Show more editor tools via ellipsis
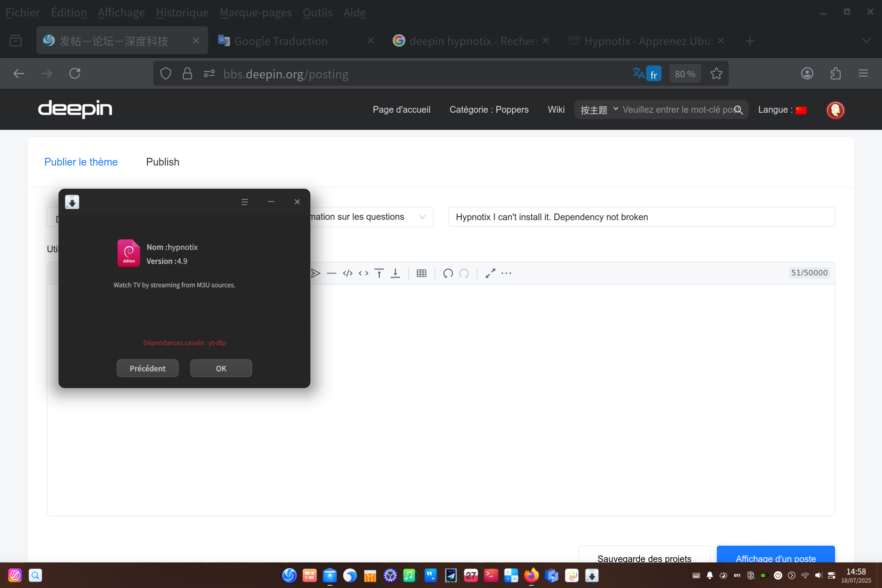The image size is (882, 588). 506,273
